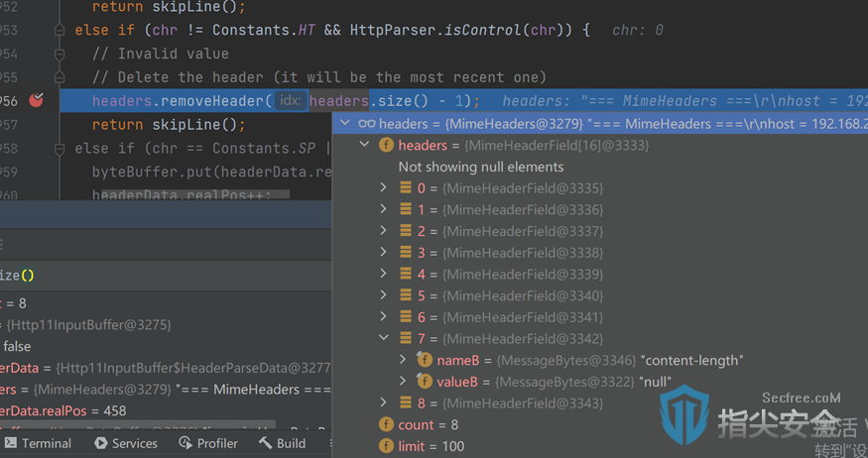Expand element 6 MimeHeaderField@3341
The width and height of the screenshot is (868, 458).
point(383,316)
